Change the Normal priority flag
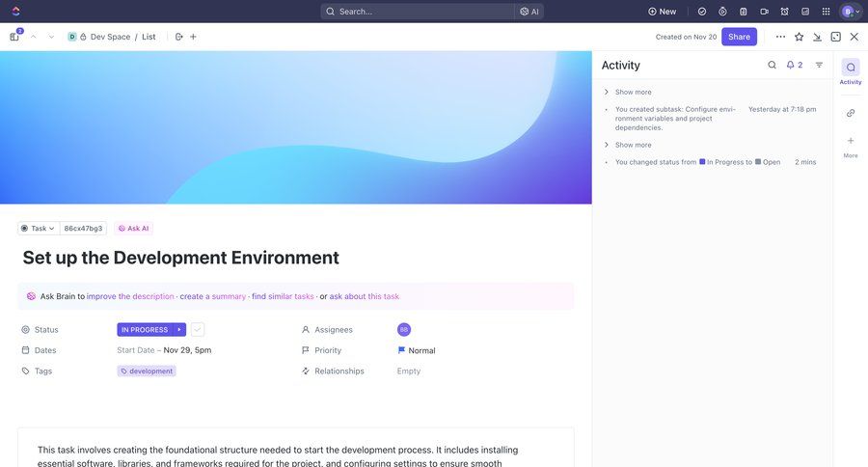Image resolution: width=868 pixels, height=467 pixels. click(417, 350)
